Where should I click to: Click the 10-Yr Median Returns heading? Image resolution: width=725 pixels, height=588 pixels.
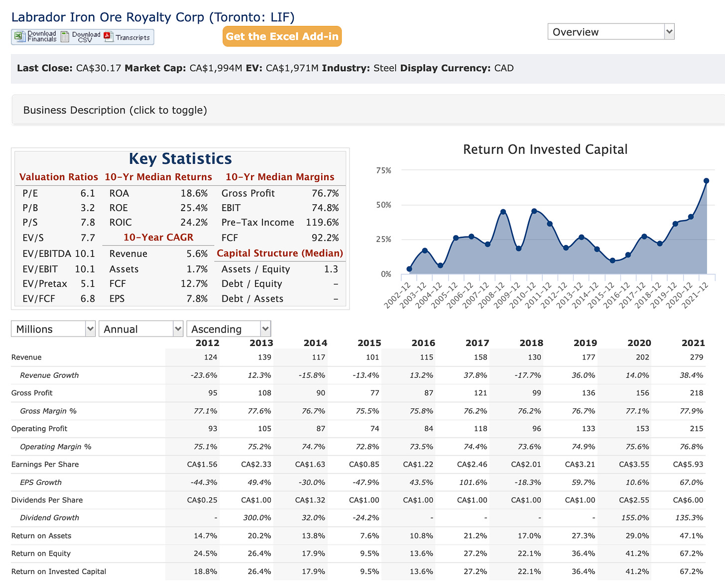[x=158, y=177]
